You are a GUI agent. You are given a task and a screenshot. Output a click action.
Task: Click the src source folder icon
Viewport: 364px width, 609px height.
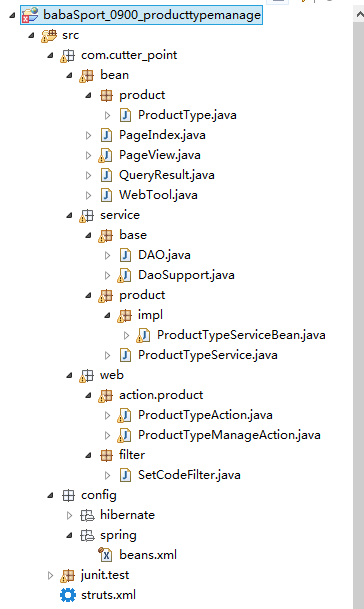[49, 35]
